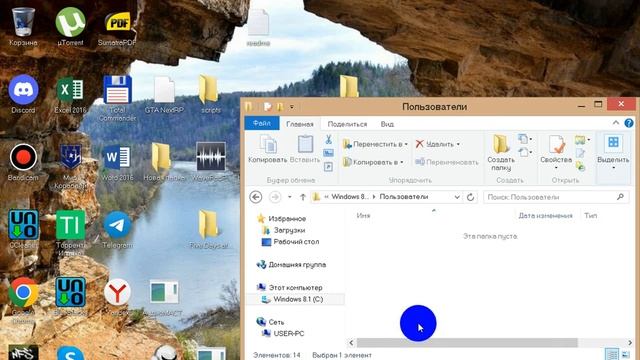This screenshot has width=640, height=360.
Task: Switch to the Поделиться tab
Action: click(x=347, y=124)
